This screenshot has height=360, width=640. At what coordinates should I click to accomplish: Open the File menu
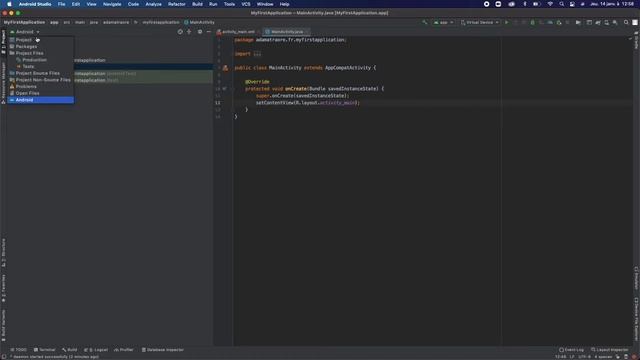61,4
